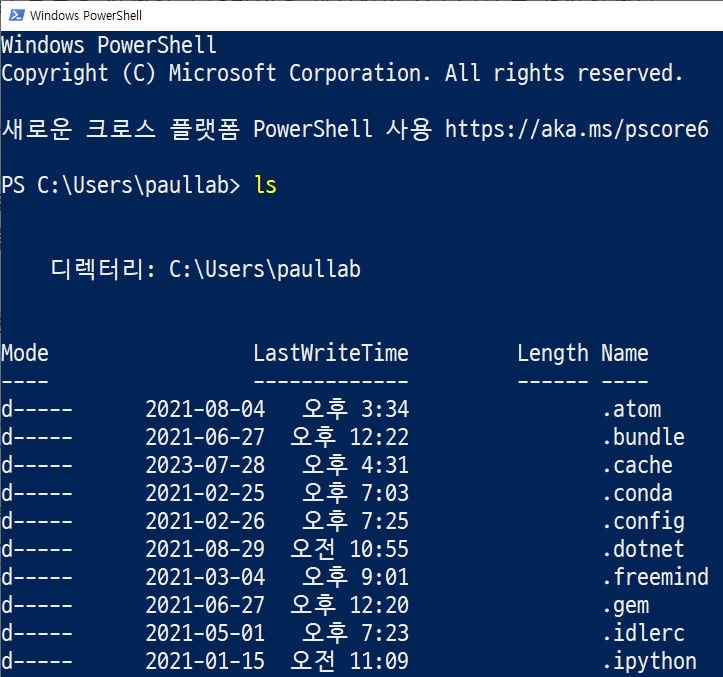Click the LastWriteTime column header
This screenshot has height=677, width=723.
[x=331, y=353]
